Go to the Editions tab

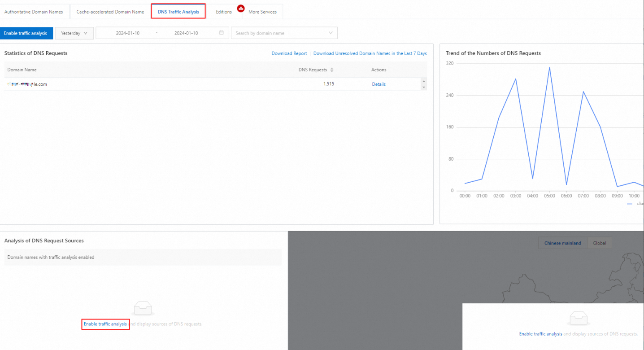click(x=224, y=12)
